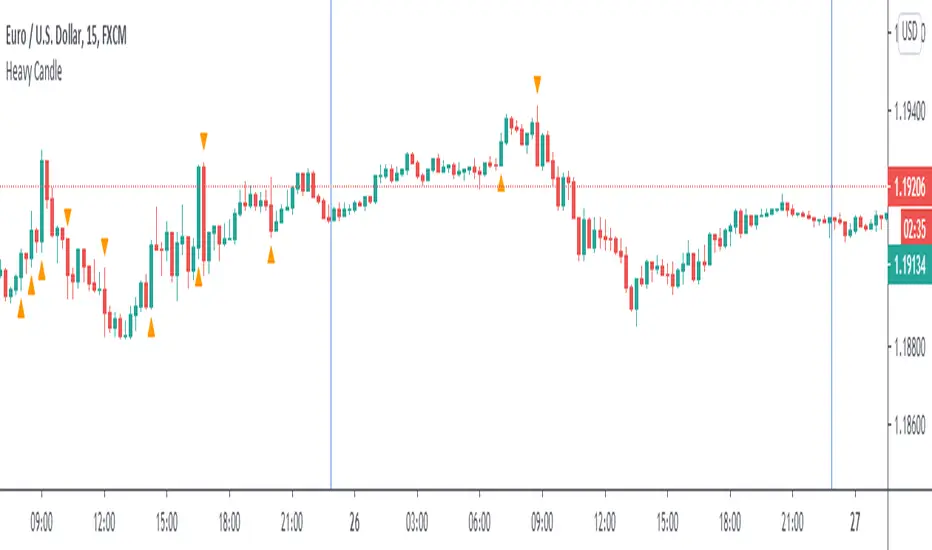Click the orange down arrow above the highest candle
The image size is (932, 550).
537,81
